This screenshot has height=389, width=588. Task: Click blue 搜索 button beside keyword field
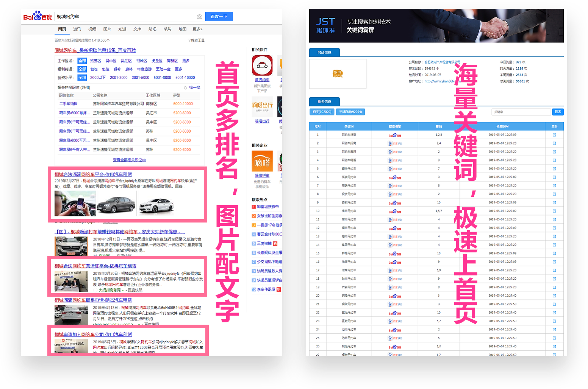point(558,112)
